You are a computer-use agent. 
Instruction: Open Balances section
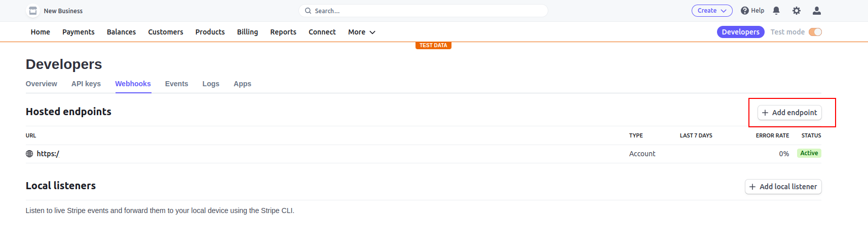pos(121,32)
